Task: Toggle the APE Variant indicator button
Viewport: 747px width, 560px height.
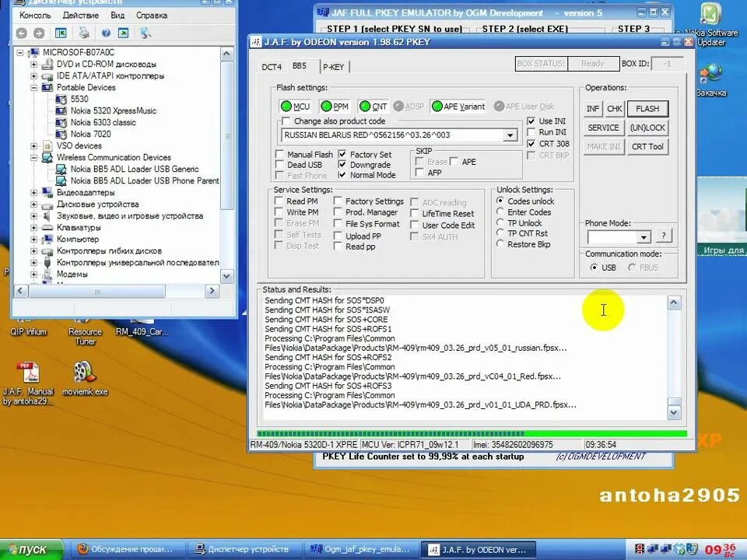Action: 458,107
